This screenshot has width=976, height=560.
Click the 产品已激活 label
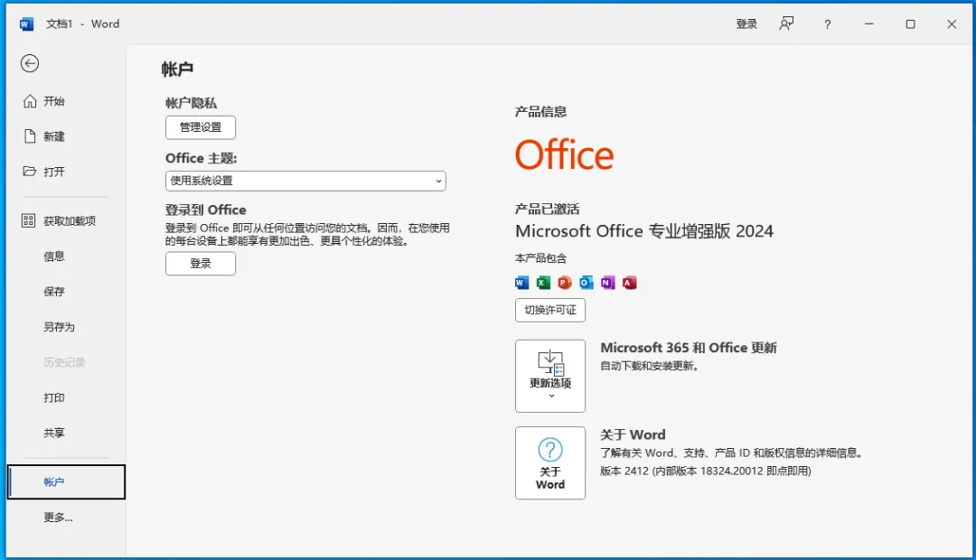point(547,209)
